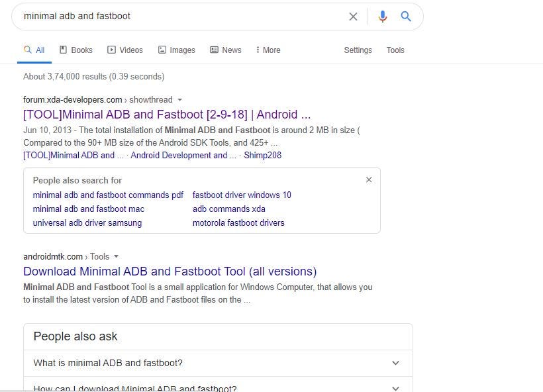
Task: Click the Shimp208 sitelink
Action: point(263,155)
